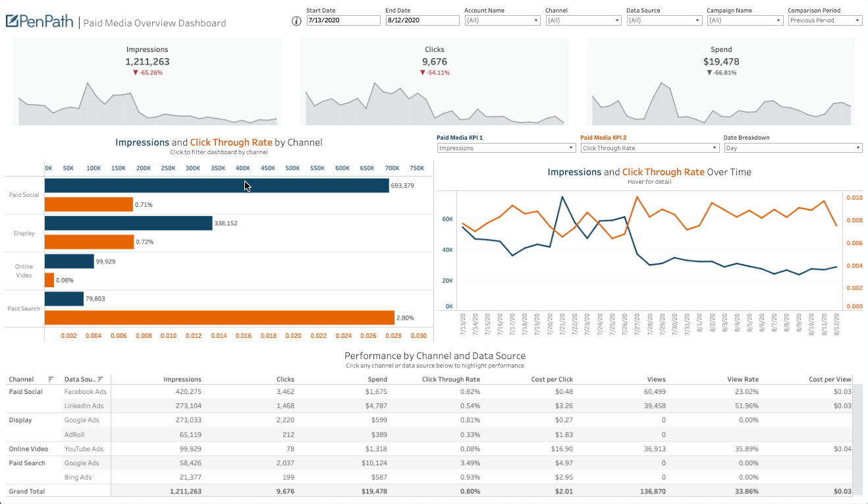Click the $16.90 cost per click cell
This screenshot has height=504, width=868.
pyautogui.click(x=563, y=449)
